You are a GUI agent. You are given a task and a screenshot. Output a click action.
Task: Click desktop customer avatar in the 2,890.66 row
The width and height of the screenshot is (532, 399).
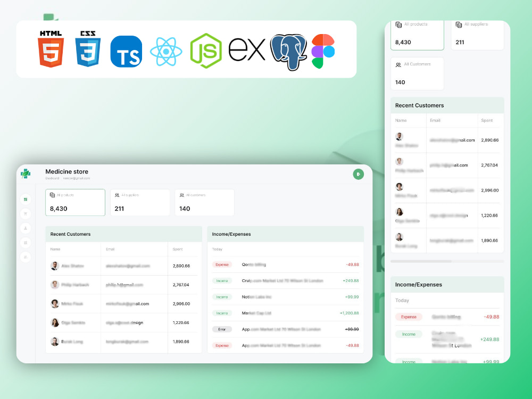(55, 265)
